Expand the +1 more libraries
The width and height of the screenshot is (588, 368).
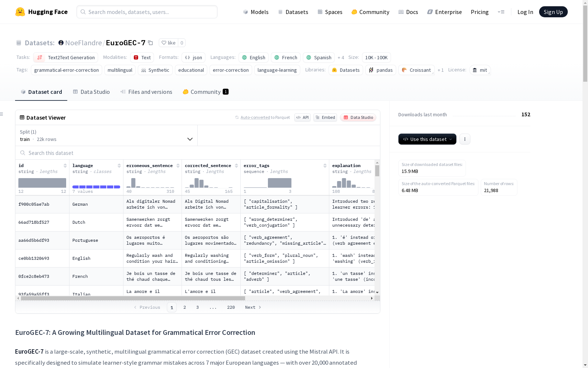[441, 70]
